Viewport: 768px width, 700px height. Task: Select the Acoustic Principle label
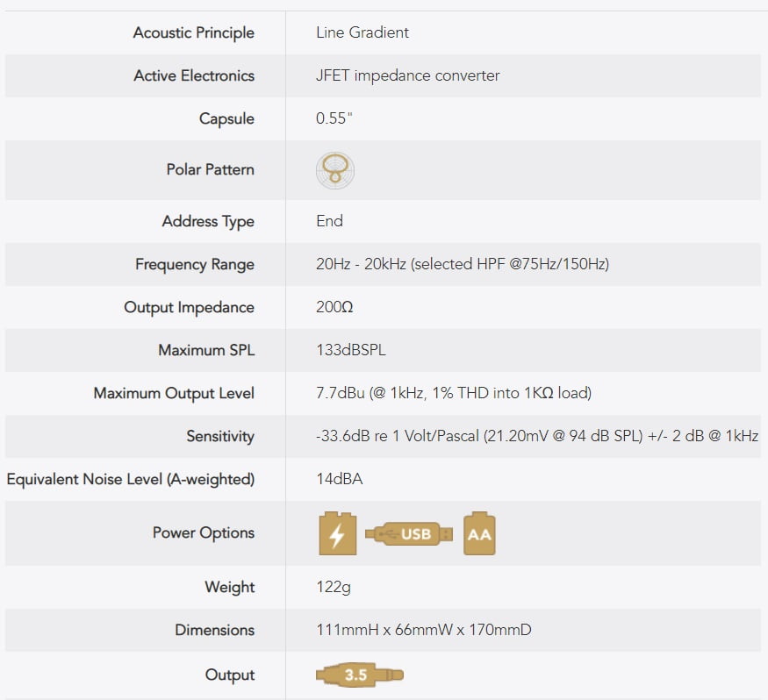(x=193, y=33)
